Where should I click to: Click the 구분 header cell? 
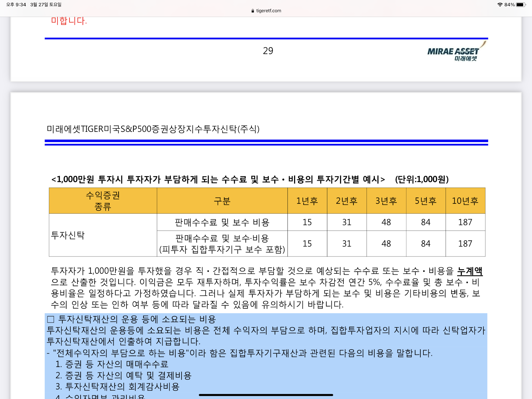tap(222, 201)
